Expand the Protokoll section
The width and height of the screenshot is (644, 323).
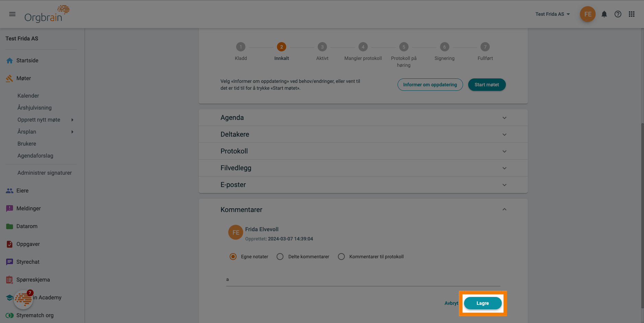pyautogui.click(x=363, y=151)
